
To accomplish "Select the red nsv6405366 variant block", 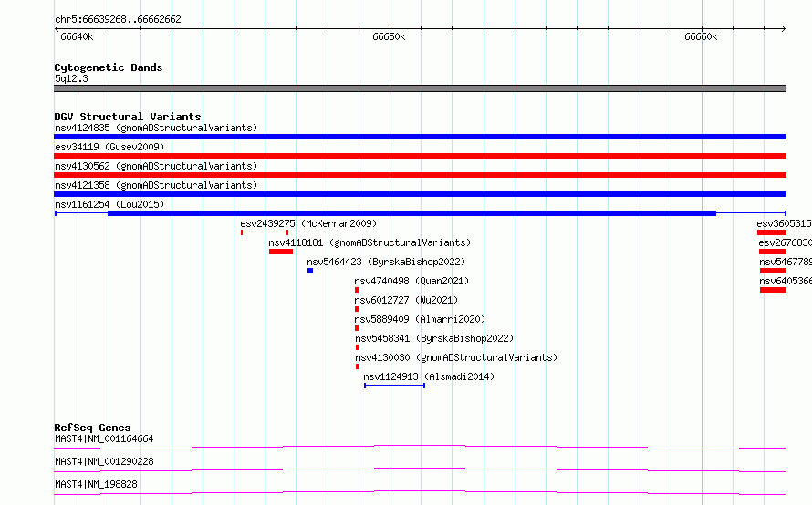I will pos(773,290).
